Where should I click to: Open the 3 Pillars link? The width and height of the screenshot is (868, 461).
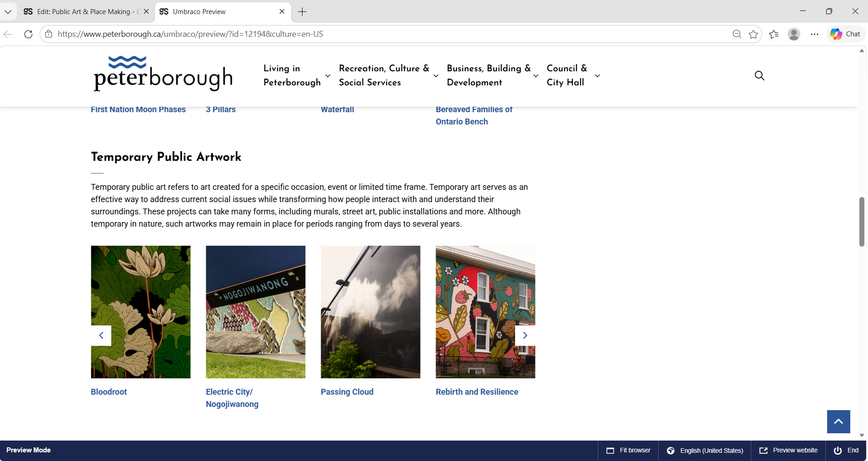(x=221, y=110)
